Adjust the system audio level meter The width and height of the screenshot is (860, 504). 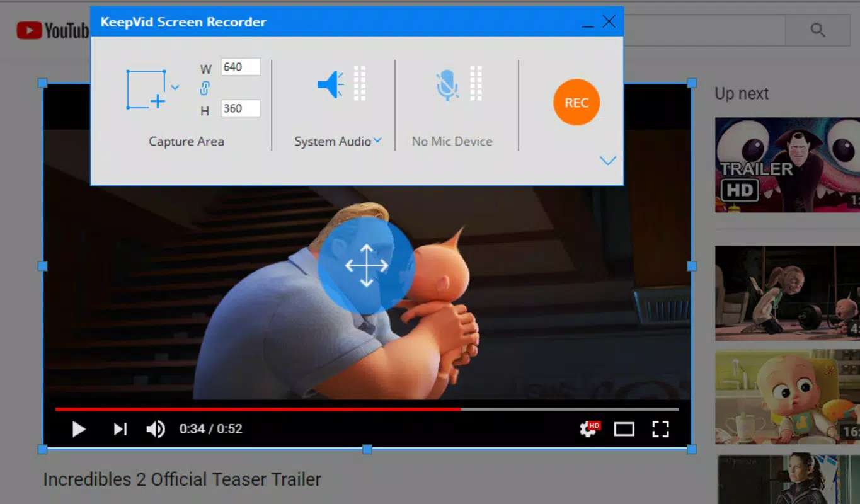point(359,83)
